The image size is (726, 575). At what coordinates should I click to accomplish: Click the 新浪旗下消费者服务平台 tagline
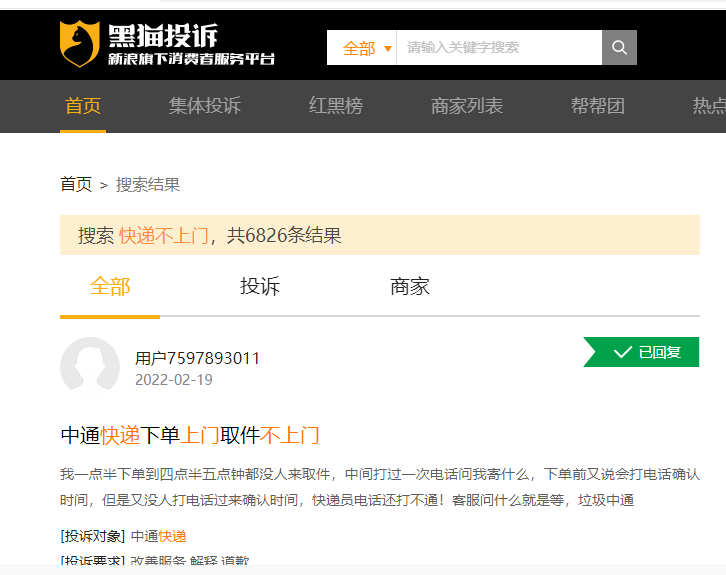191,59
